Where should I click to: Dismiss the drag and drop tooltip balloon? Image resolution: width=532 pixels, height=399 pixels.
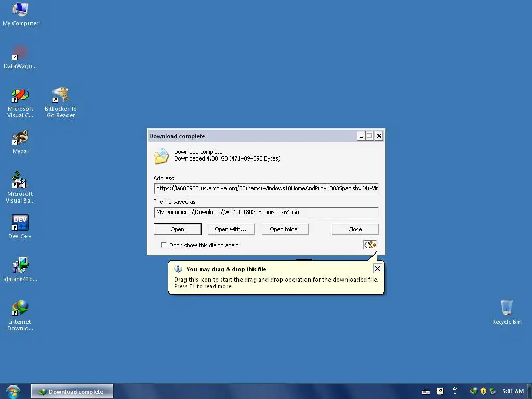[377, 269]
